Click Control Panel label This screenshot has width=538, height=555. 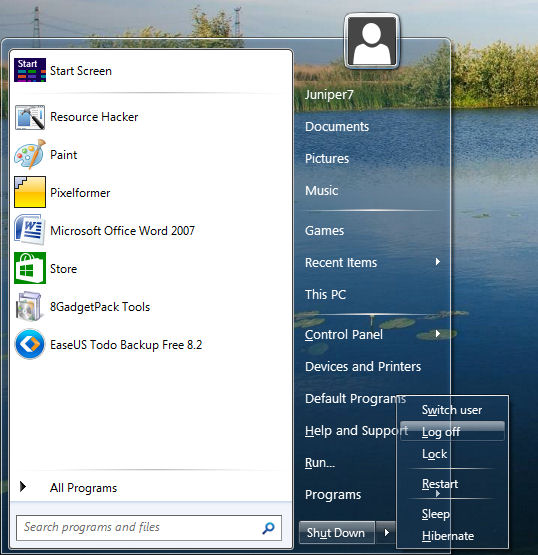click(344, 334)
